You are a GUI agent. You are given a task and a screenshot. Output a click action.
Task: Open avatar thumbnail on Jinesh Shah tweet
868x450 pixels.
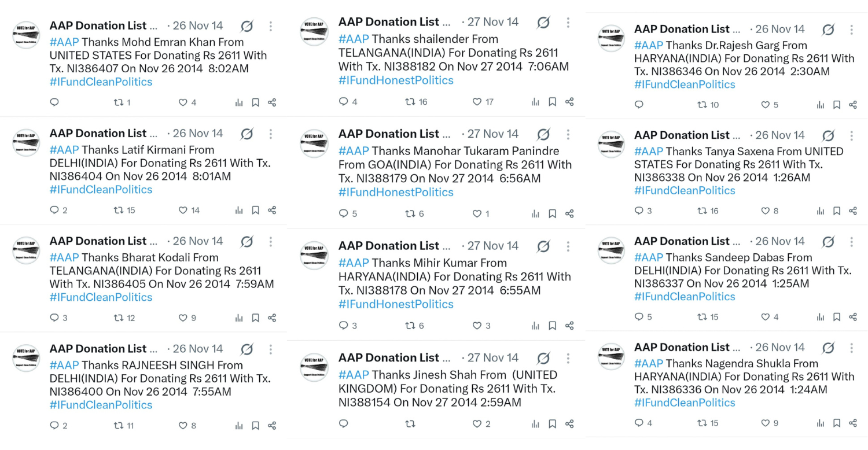tap(314, 368)
